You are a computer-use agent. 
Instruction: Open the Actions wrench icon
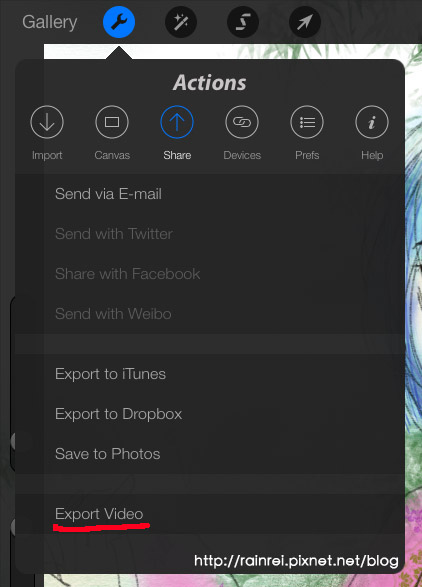(x=119, y=22)
